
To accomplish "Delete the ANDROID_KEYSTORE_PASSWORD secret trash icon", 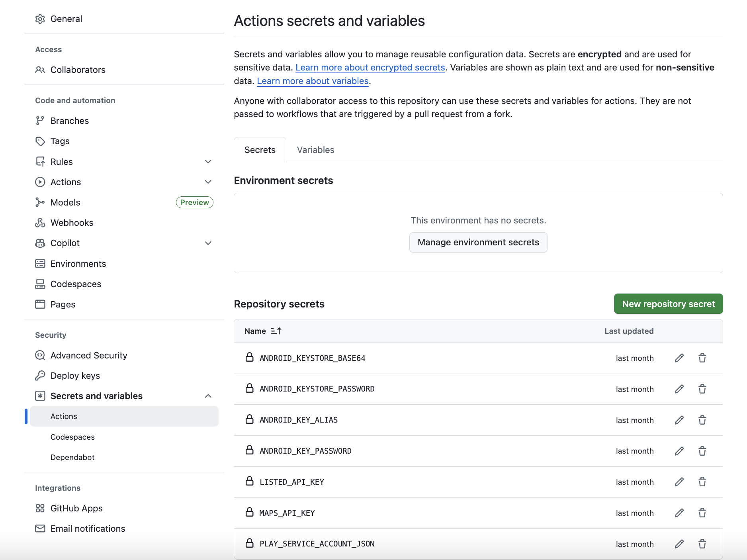I will (702, 389).
